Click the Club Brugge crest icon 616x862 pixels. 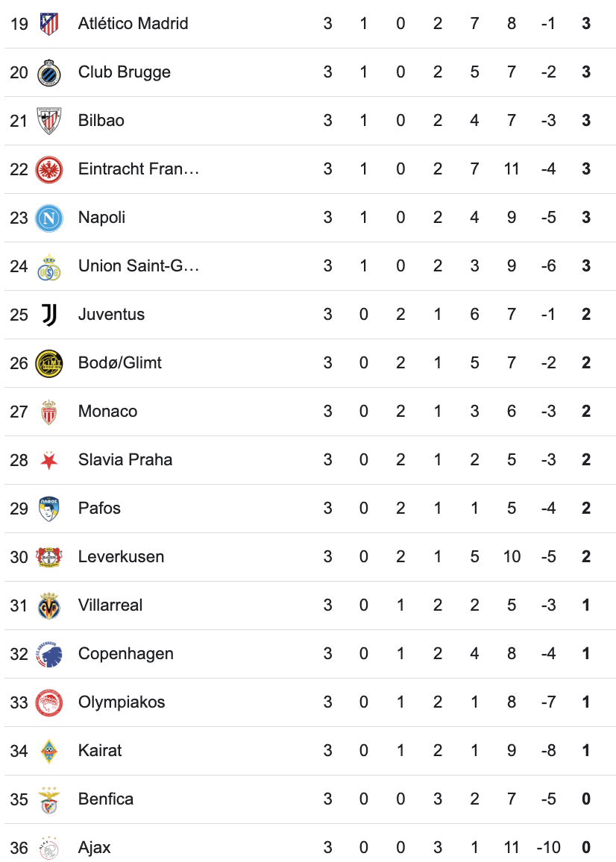point(48,72)
